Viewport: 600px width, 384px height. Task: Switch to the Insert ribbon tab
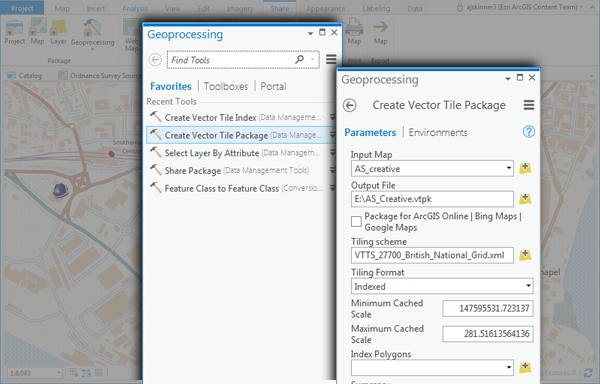click(x=95, y=8)
